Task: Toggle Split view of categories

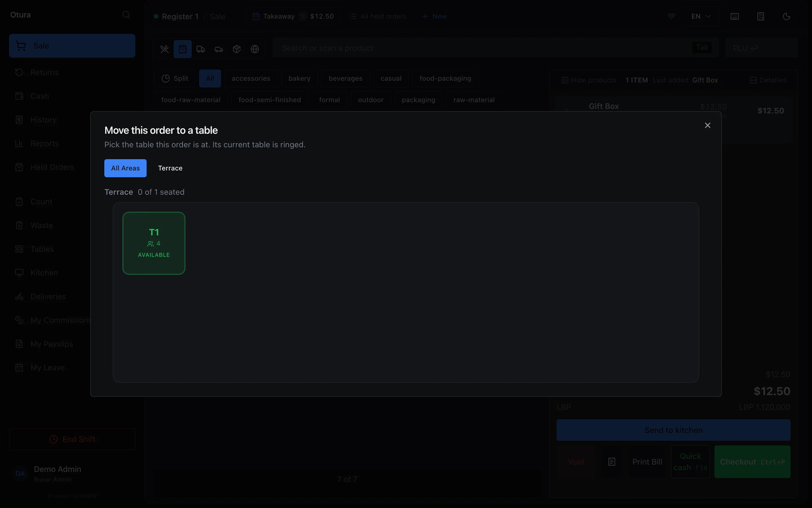Action: (175, 78)
